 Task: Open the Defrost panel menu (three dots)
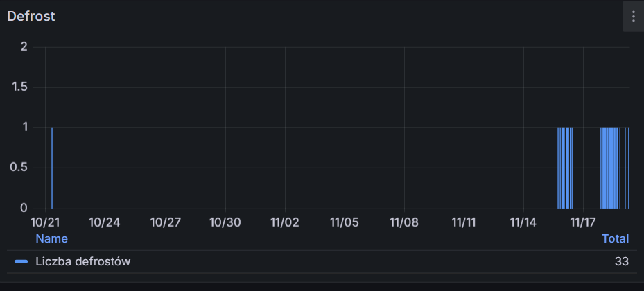click(633, 17)
